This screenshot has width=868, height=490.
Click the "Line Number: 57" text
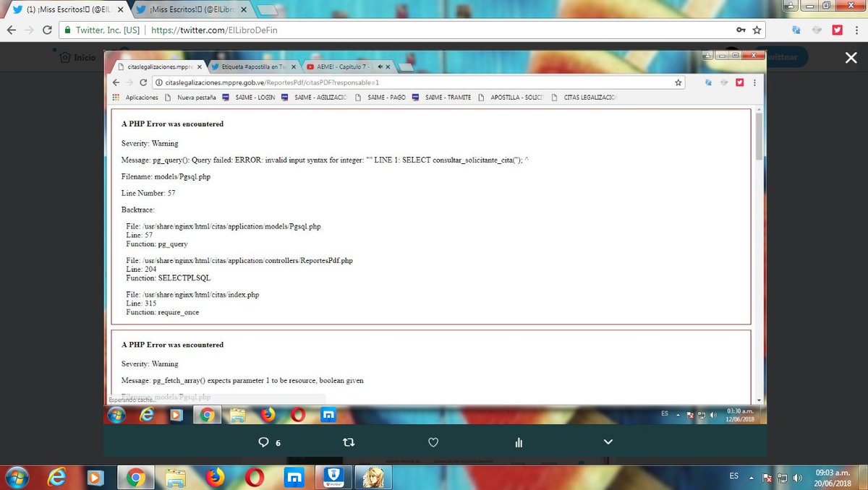148,193
